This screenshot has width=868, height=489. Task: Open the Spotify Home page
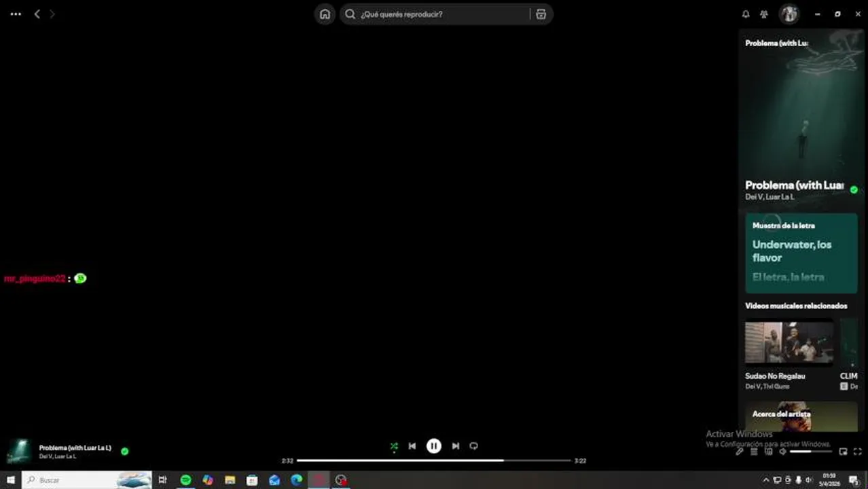325,14
